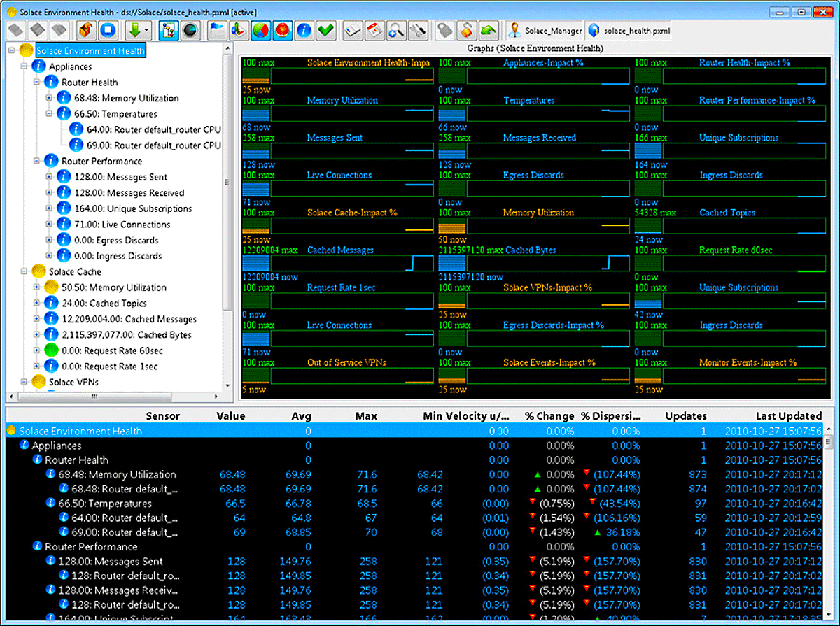
Task: Click the calendar toolbar icon
Action: tap(375, 30)
